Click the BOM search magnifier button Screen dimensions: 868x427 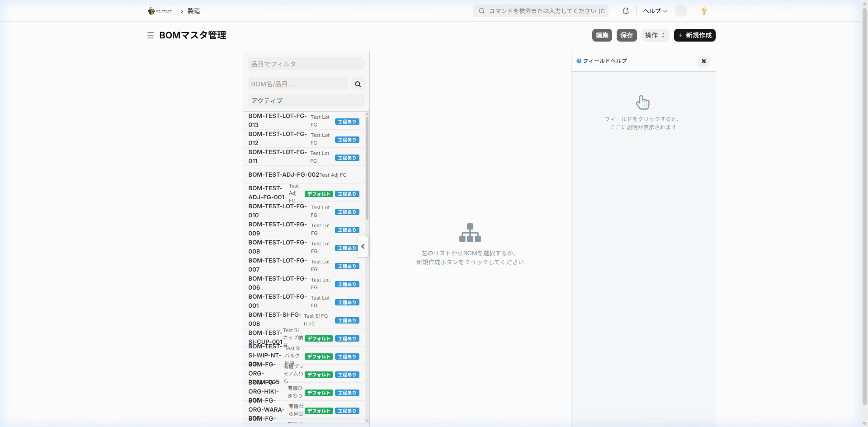(358, 84)
